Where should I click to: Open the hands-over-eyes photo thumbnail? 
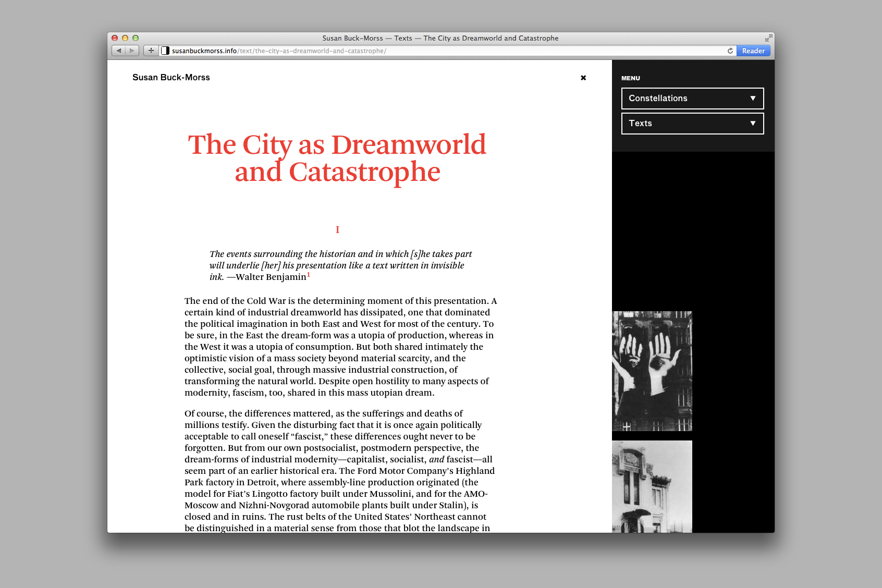click(x=652, y=371)
